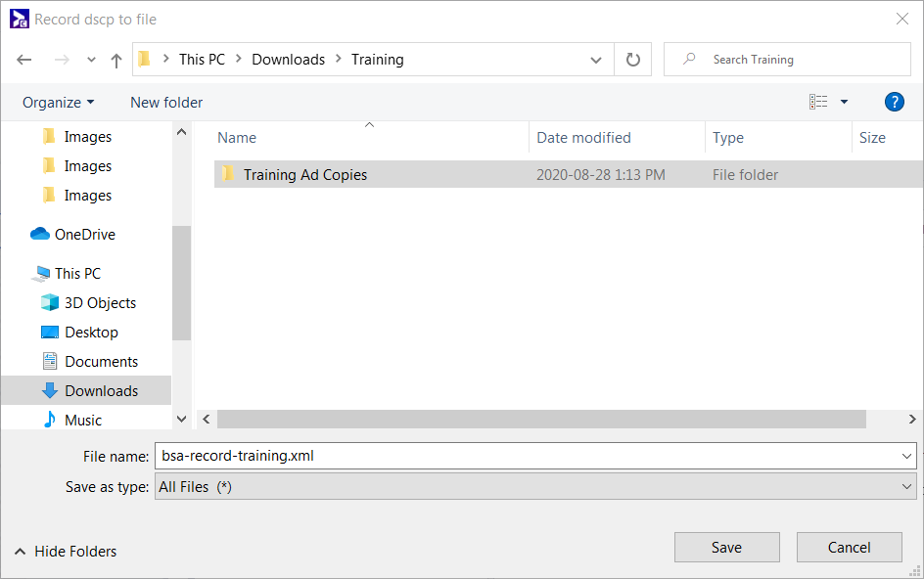This screenshot has height=579, width=924.
Task: Click New folder to create one
Action: click(165, 102)
